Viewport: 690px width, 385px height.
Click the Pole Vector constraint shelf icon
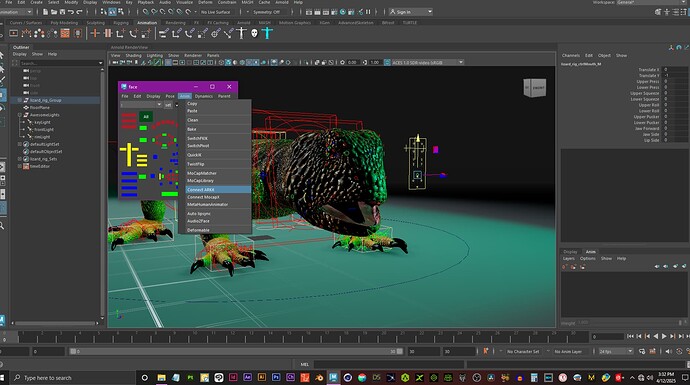[x=228, y=33]
